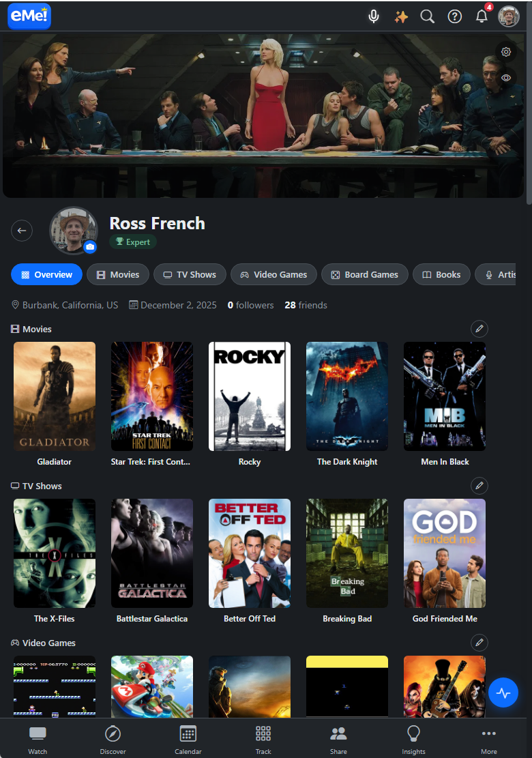Open More in the bottom navigation
The height and width of the screenshot is (758, 532).
(488, 739)
